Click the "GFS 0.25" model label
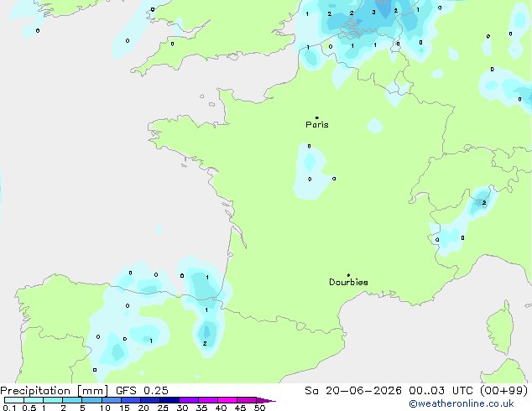The height and width of the screenshot is (411, 532). 142,391
